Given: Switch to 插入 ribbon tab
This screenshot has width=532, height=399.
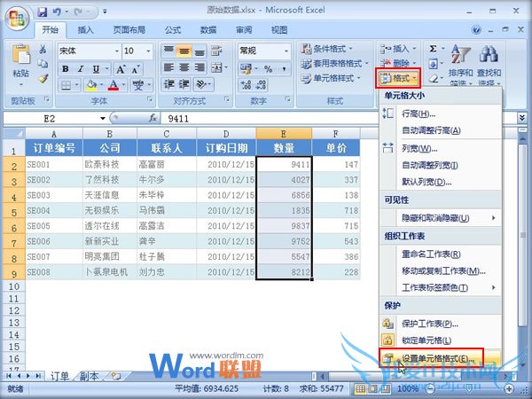Looking at the screenshot, I should pos(85,30).
